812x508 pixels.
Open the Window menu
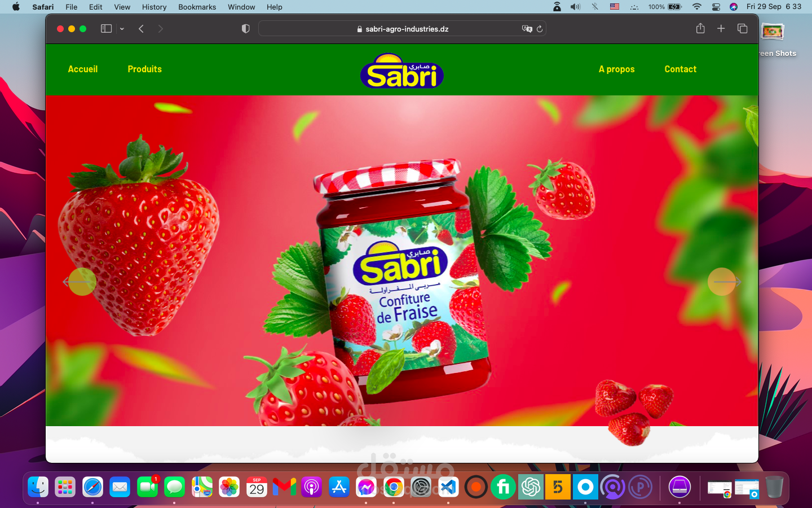(x=242, y=7)
